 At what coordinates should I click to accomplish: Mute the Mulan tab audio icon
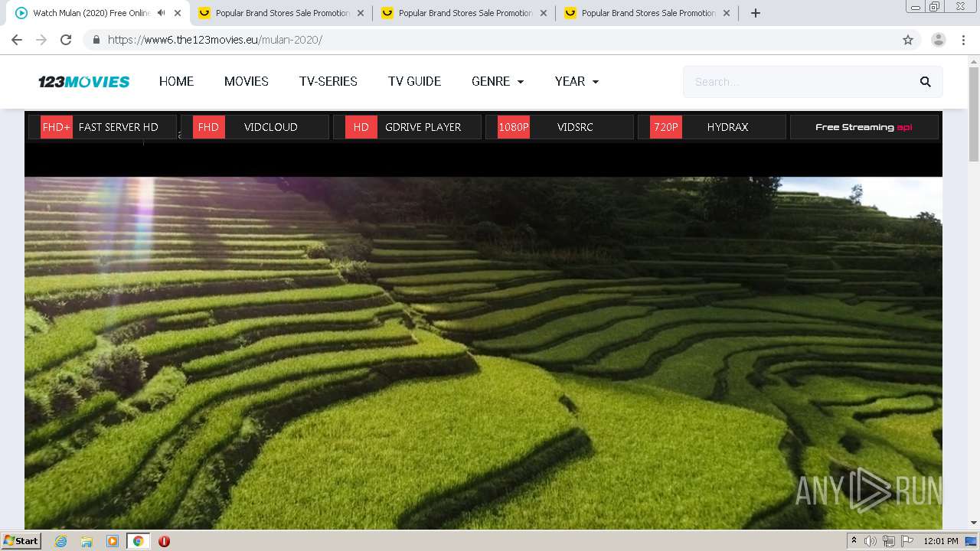[x=161, y=13]
